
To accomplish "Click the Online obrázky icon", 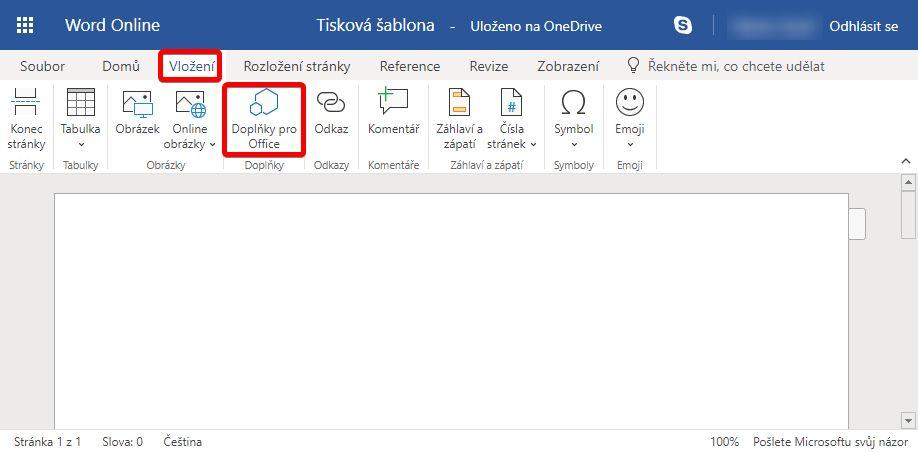I will click(x=190, y=104).
